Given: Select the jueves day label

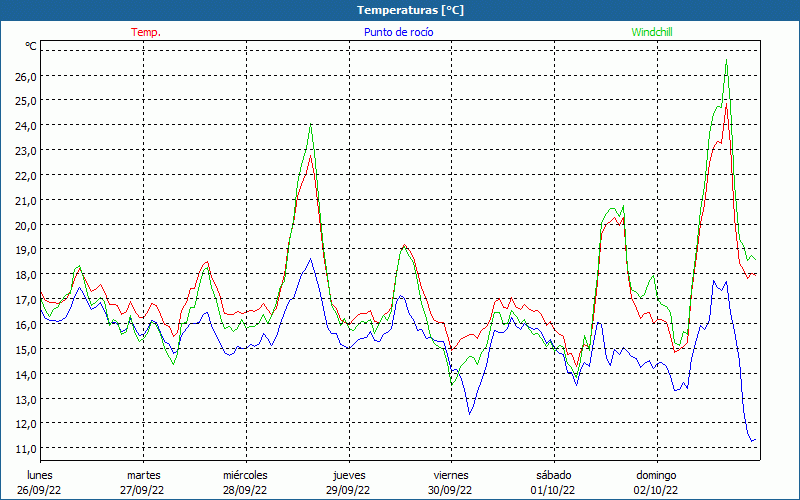Looking at the screenshot, I should coord(349,475).
